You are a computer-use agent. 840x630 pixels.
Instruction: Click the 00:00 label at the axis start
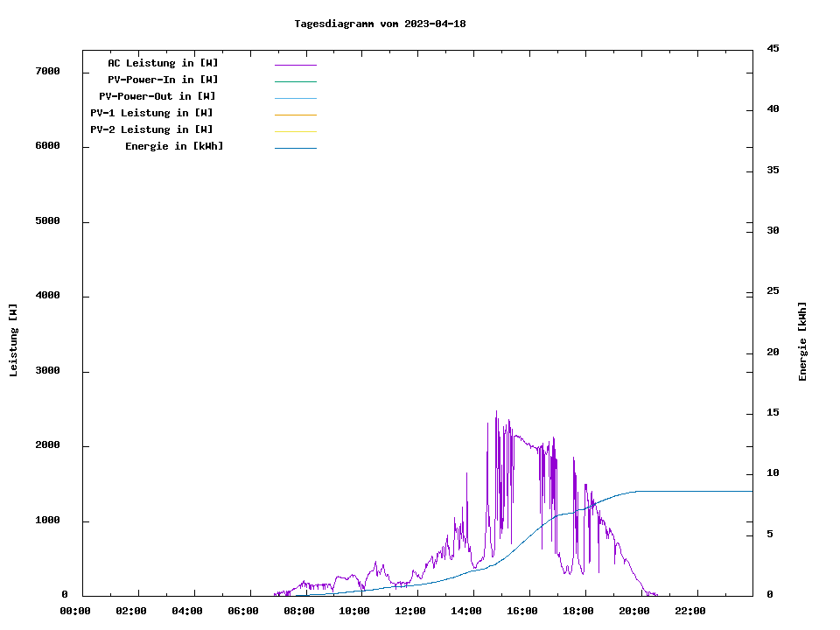pyautogui.click(x=74, y=611)
